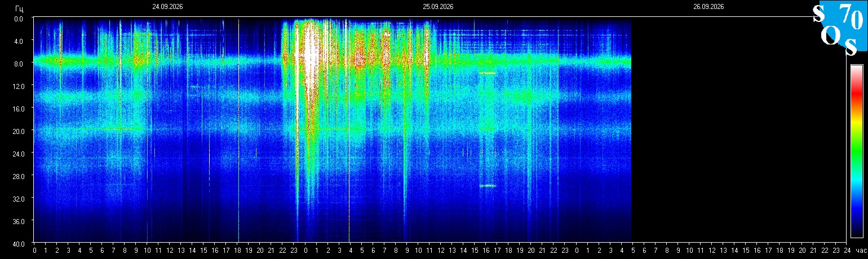The image size is (868, 259).
Task: Click the color intensity scale bar
Action: (857, 151)
